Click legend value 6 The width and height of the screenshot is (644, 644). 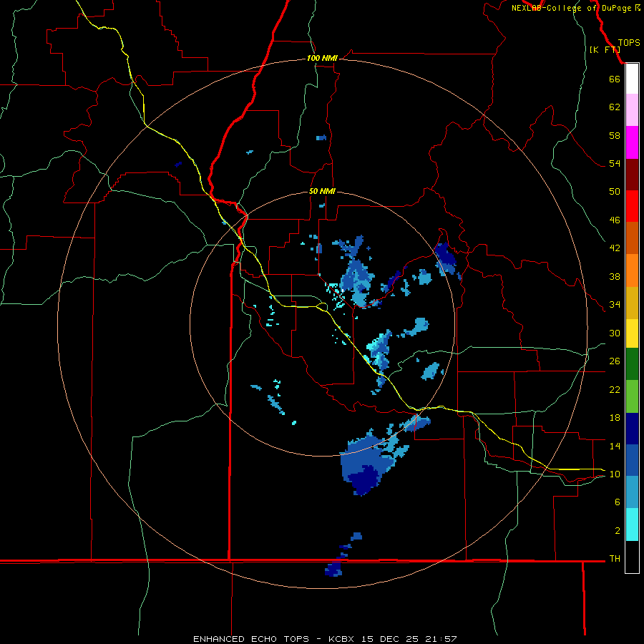[x=618, y=502]
